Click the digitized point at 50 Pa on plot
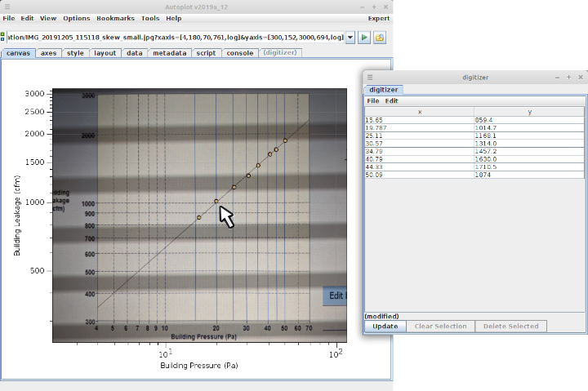The height and width of the screenshot is (391, 588). click(x=285, y=140)
